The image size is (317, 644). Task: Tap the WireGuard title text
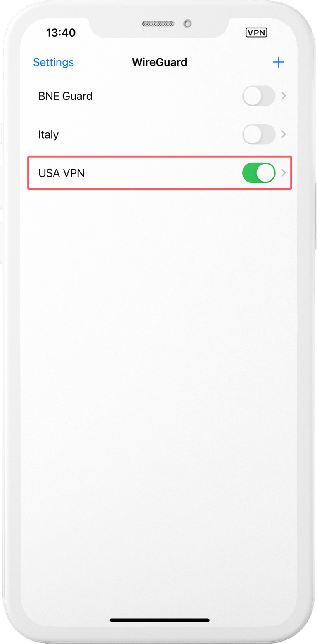click(x=159, y=62)
